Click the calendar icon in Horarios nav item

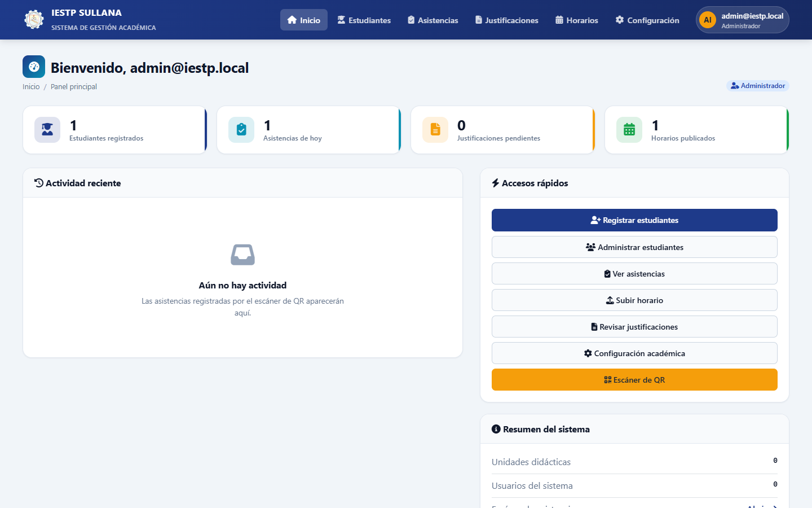[559, 20]
